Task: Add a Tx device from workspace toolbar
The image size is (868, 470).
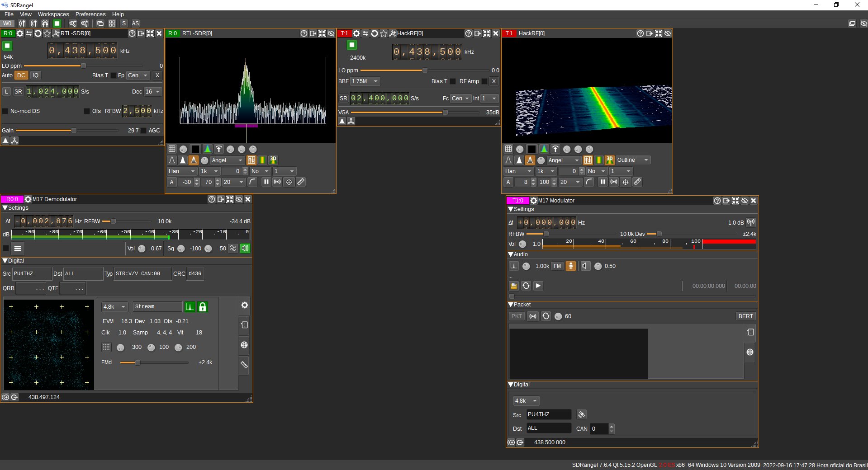Action: (x=33, y=23)
